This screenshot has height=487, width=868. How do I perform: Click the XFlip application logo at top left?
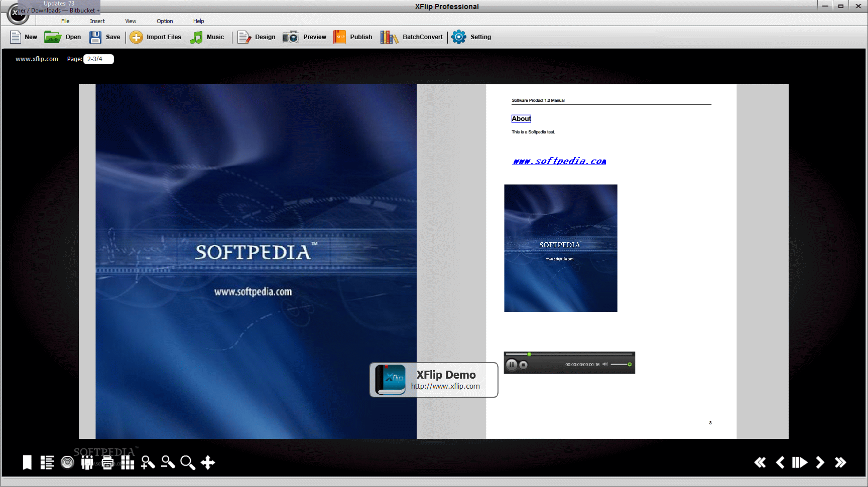pyautogui.click(x=18, y=13)
